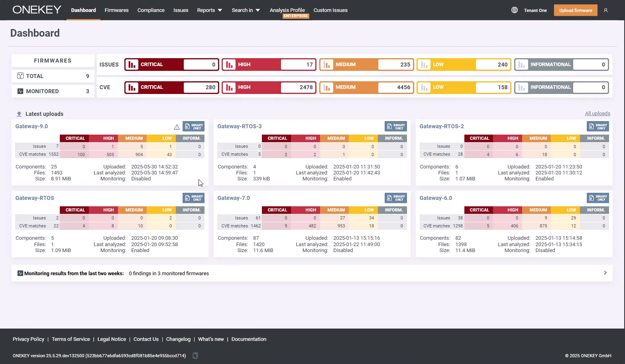Open the Gateway-RTOS-2 firmware link
Image resolution: width=625 pixels, height=364 pixels.
pos(441,126)
